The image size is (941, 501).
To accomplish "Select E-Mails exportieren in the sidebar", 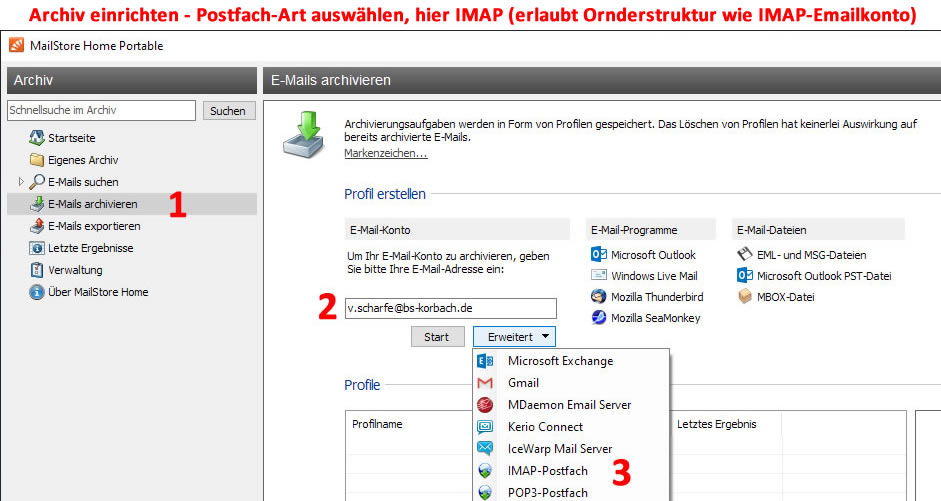I will coord(94,226).
